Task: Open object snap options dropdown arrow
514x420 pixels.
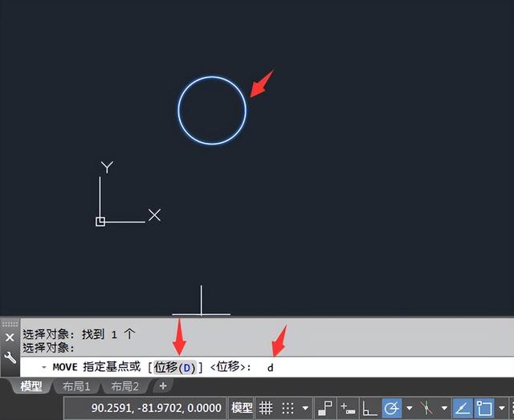Action: tap(501, 409)
